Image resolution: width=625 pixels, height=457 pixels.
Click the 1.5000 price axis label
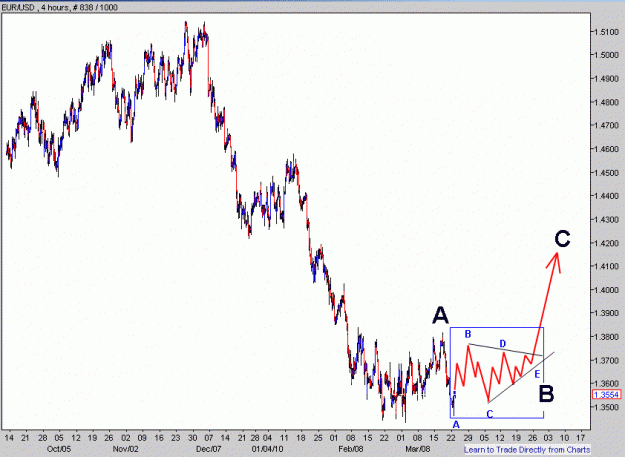[x=607, y=55]
